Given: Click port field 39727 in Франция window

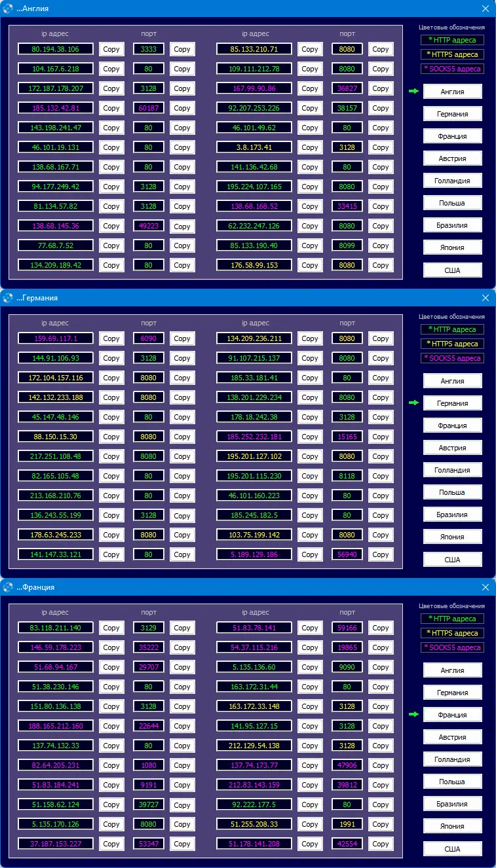Looking at the screenshot, I should [149, 805].
